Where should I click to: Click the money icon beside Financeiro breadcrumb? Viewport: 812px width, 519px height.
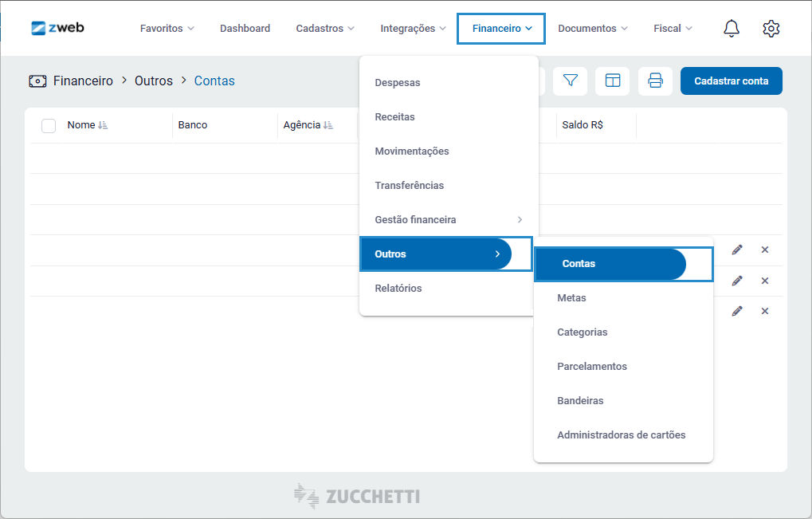pos(37,81)
